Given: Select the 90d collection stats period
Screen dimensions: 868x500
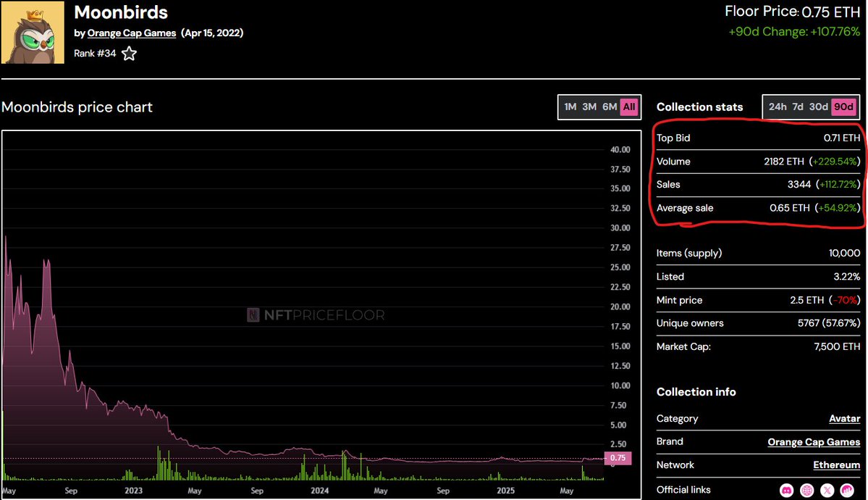Looking at the screenshot, I should pyautogui.click(x=843, y=107).
